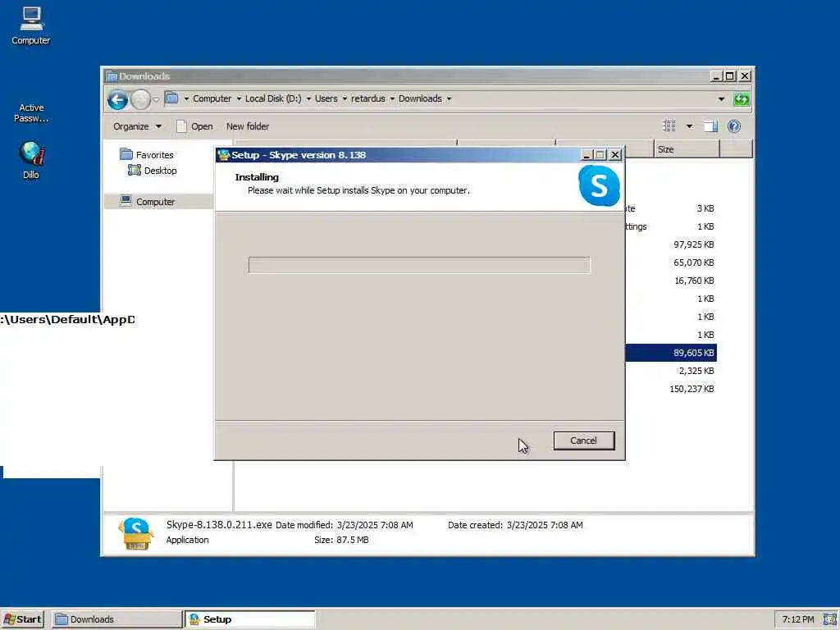Screen dimensions: 840x630
Task: Open the Organize menu
Action: [x=137, y=126]
